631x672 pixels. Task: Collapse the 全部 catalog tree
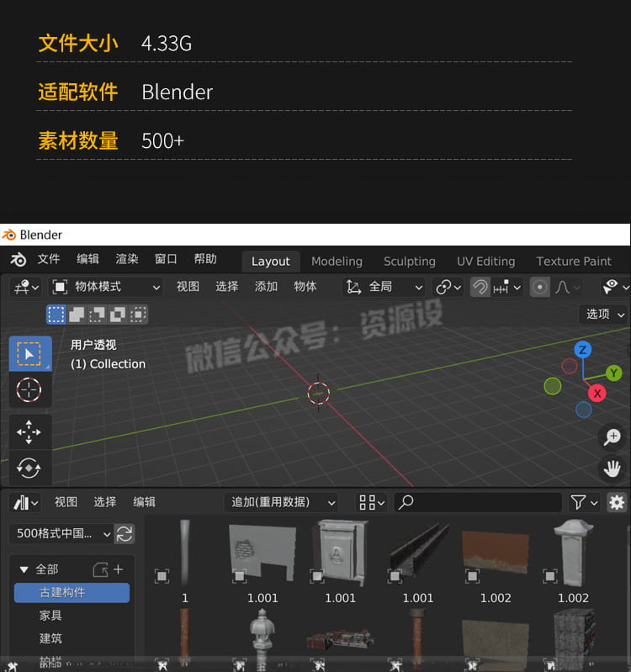pos(24,569)
